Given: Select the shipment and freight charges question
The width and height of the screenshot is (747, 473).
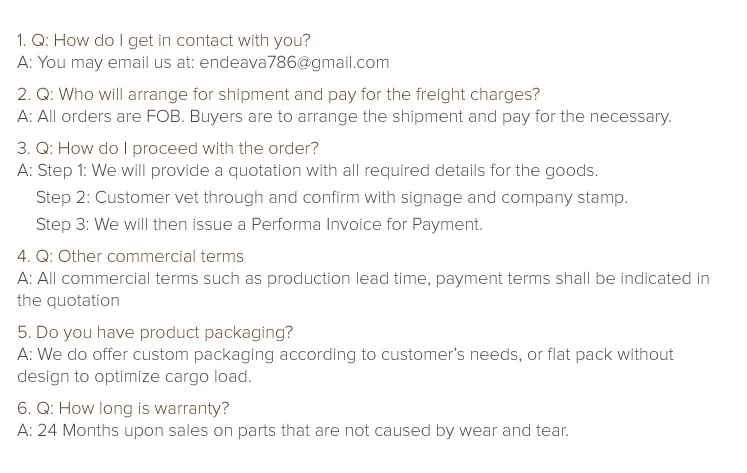Looking at the screenshot, I should [x=278, y=94].
